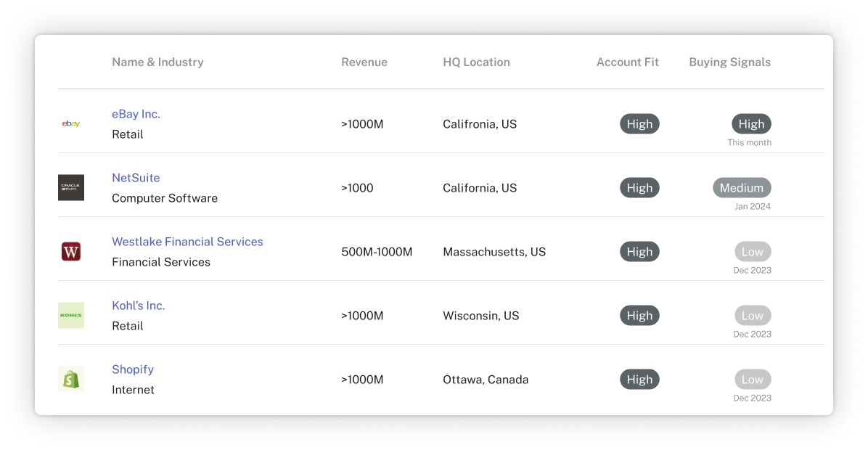Sort by Buying Signals column header
The width and height of the screenshot is (868, 450).
729,62
